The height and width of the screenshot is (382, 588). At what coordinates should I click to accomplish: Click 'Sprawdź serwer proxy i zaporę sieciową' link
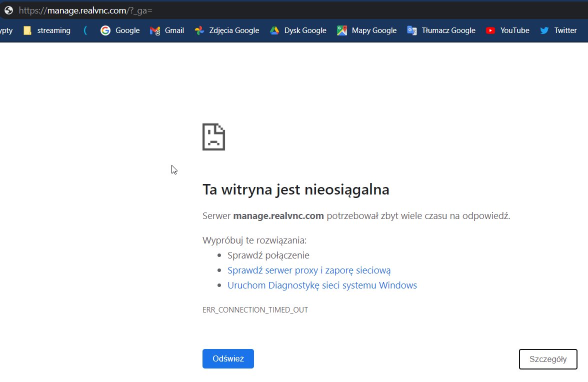309,270
